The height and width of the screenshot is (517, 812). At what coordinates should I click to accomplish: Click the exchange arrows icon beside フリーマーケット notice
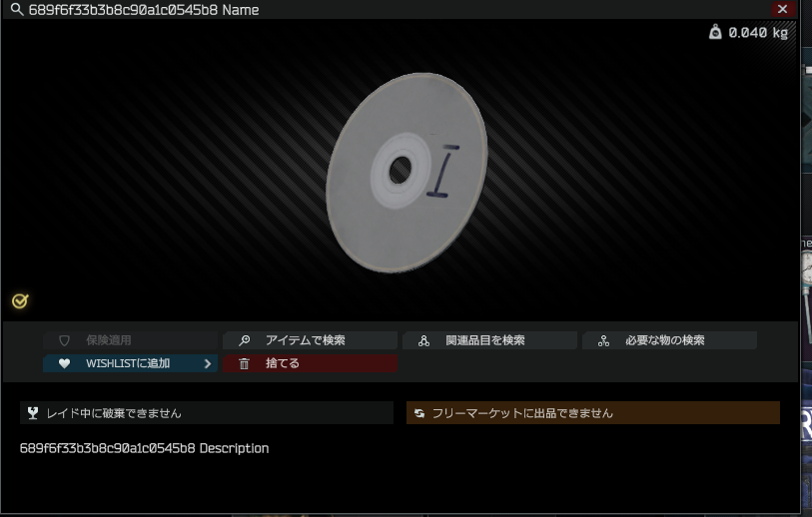419,412
